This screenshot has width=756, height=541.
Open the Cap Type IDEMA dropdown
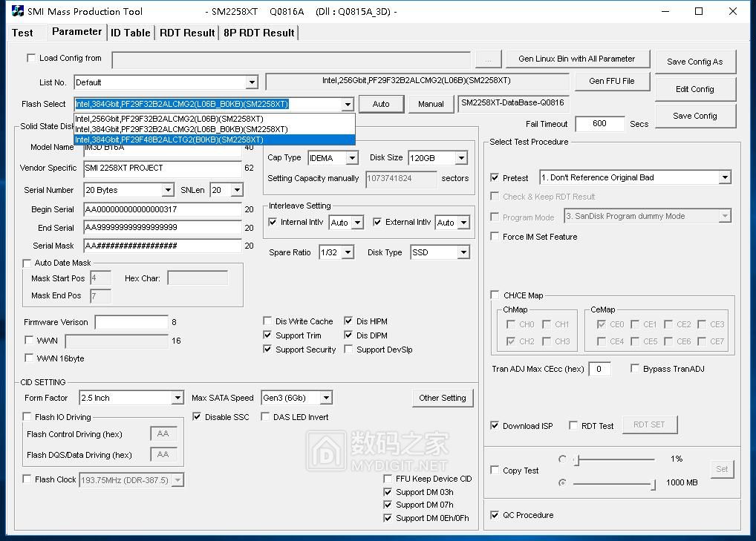(x=353, y=158)
